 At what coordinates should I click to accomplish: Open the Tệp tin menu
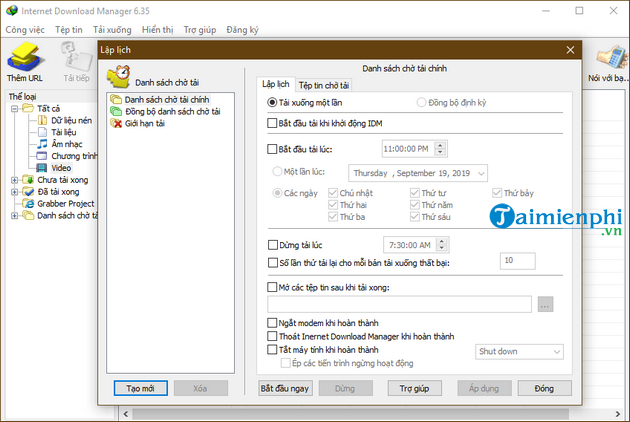tap(69, 30)
